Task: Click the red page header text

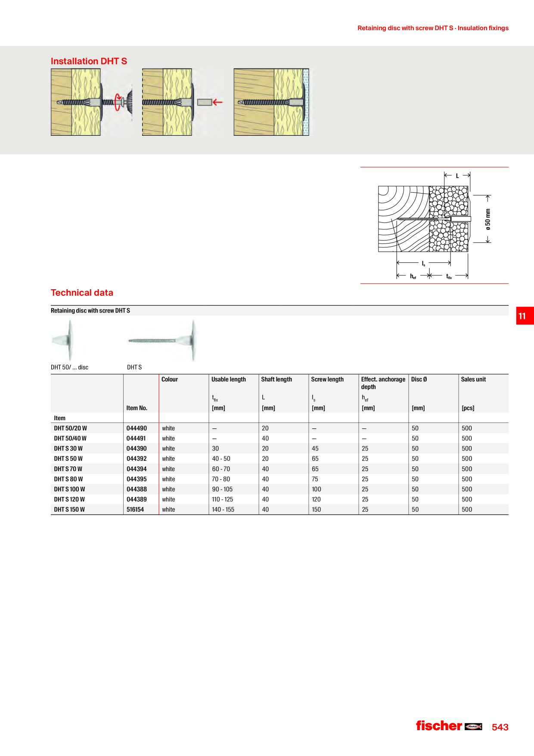Action: coord(433,28)
